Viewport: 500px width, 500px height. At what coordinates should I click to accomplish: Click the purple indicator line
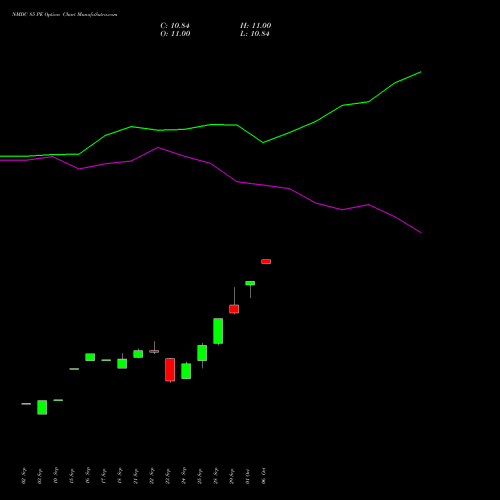(x=210, y=163)
